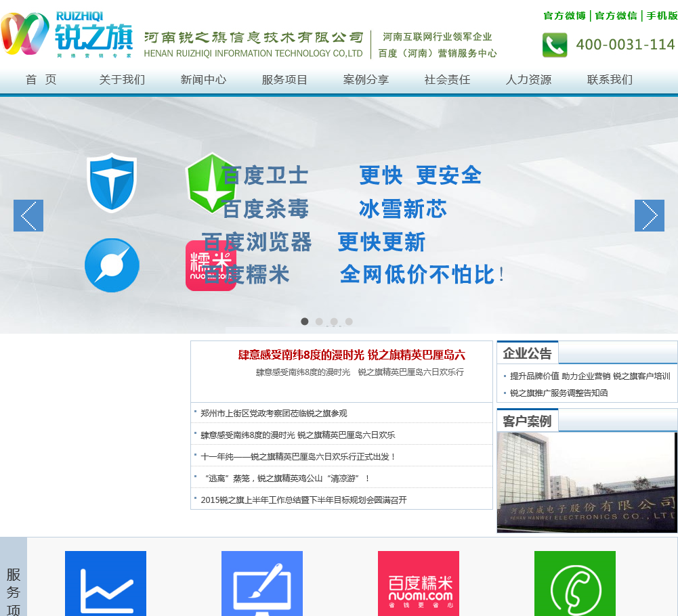Open news "逃离"蒸笼，锐之旗精英鸡公山

click(x=287, y=478)
